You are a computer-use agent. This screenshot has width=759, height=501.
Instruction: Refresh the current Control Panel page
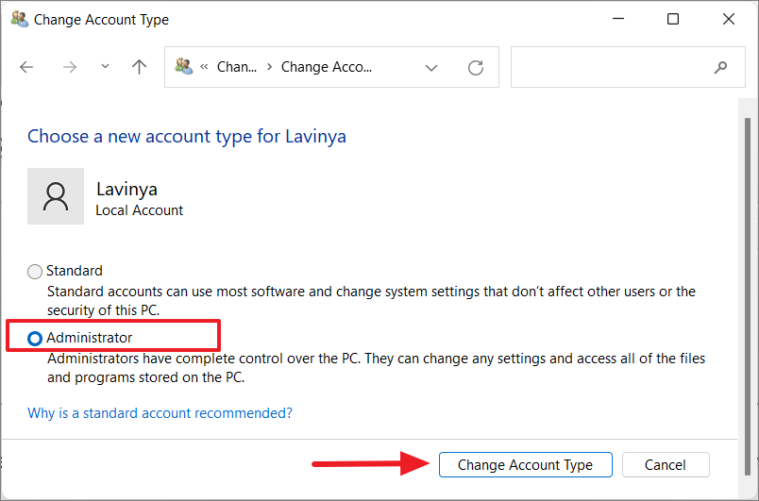coord(476,67)
